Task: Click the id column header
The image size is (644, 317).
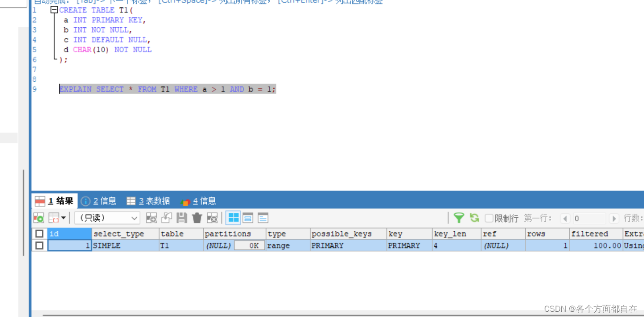Action: point(70,233)
